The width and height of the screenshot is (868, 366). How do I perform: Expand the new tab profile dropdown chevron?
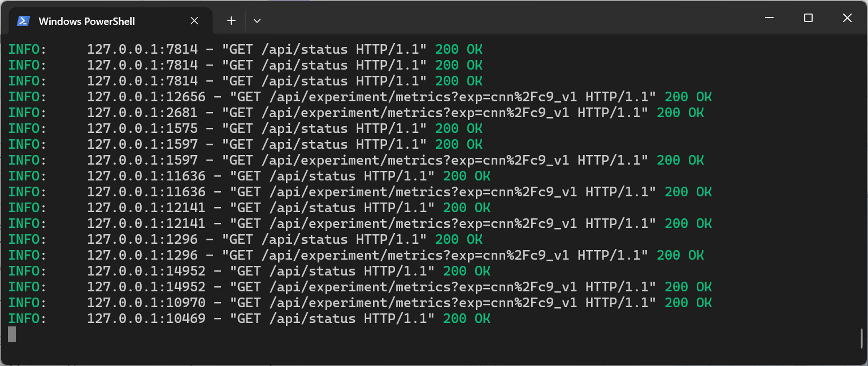pyautogui.click(x=257, y=21)
